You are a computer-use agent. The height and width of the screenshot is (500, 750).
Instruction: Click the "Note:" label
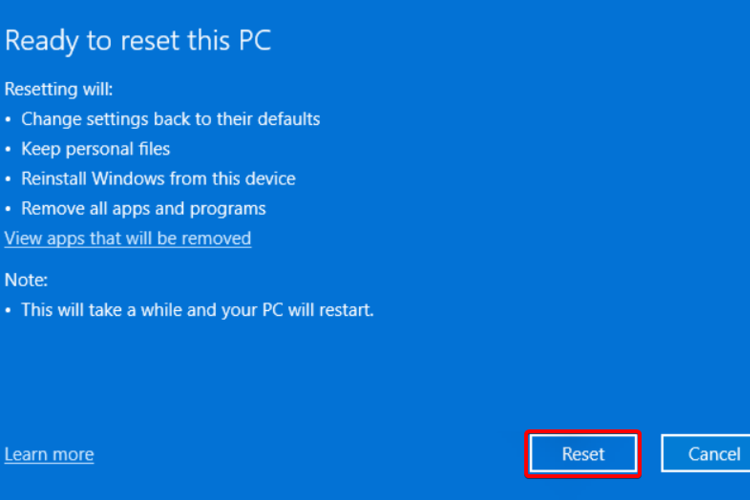point(26,281)
